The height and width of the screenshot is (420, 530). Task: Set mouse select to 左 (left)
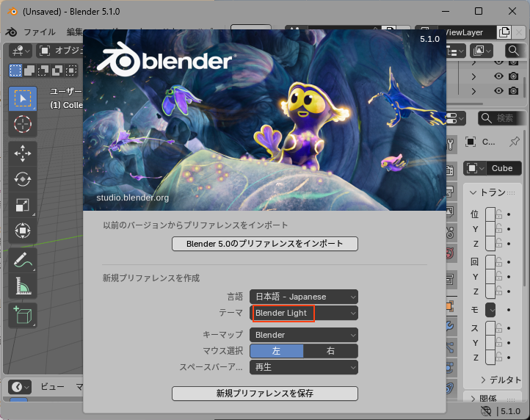pyautogui.click(x=277, y=351)
